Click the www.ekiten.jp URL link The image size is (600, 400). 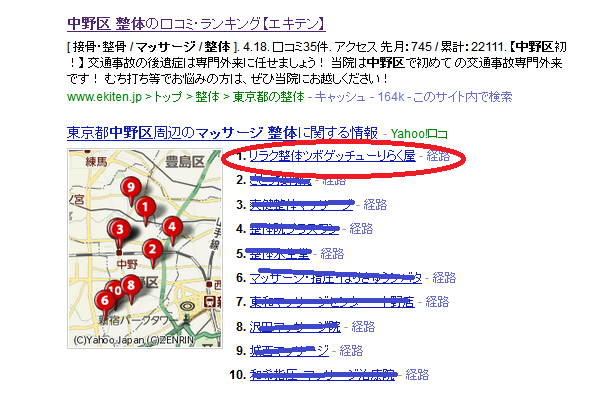104,96
